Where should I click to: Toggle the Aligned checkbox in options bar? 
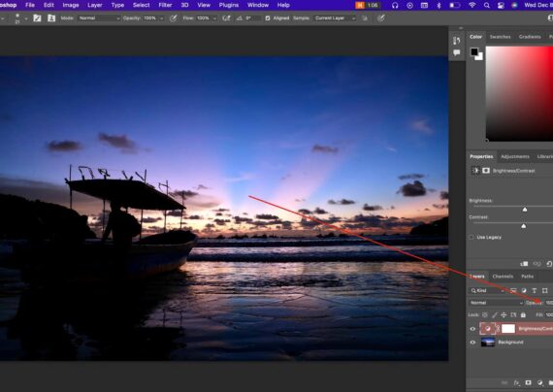pyautogui.click(x=268, y=18)
